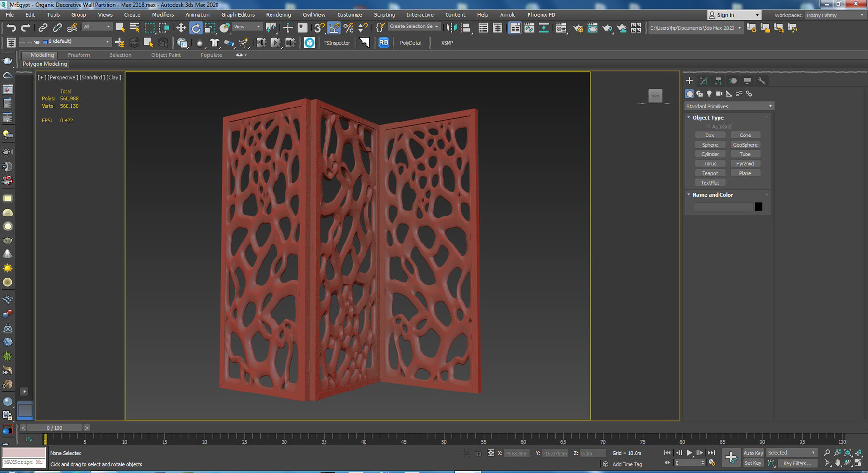Open the selection filter All dropdown
The image size is (868, 473).
[96, 26]
